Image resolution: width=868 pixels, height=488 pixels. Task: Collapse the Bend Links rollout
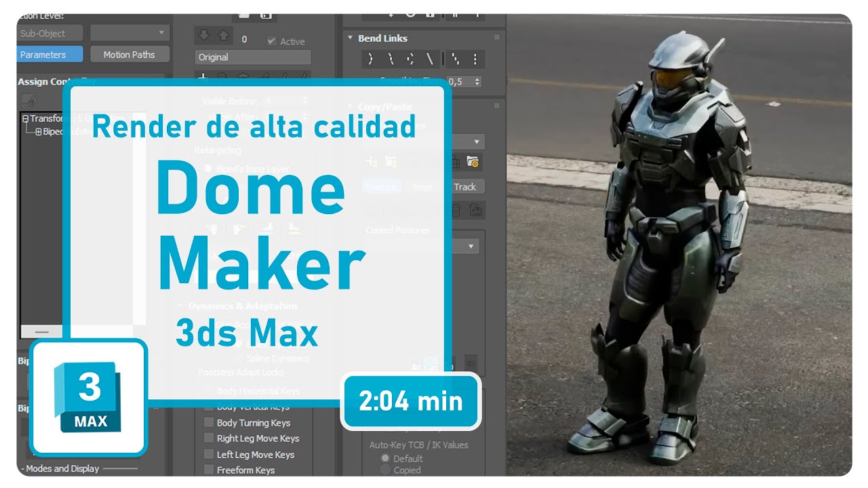(351, 39)
